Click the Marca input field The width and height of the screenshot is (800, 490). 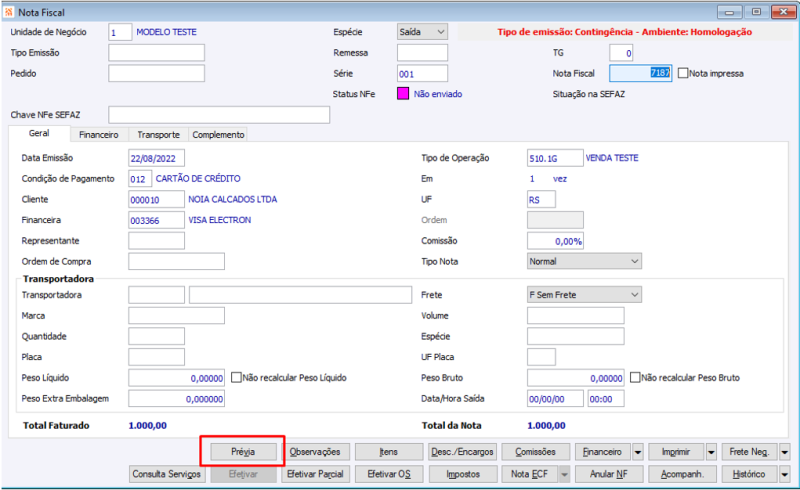(x=177, y=315)
